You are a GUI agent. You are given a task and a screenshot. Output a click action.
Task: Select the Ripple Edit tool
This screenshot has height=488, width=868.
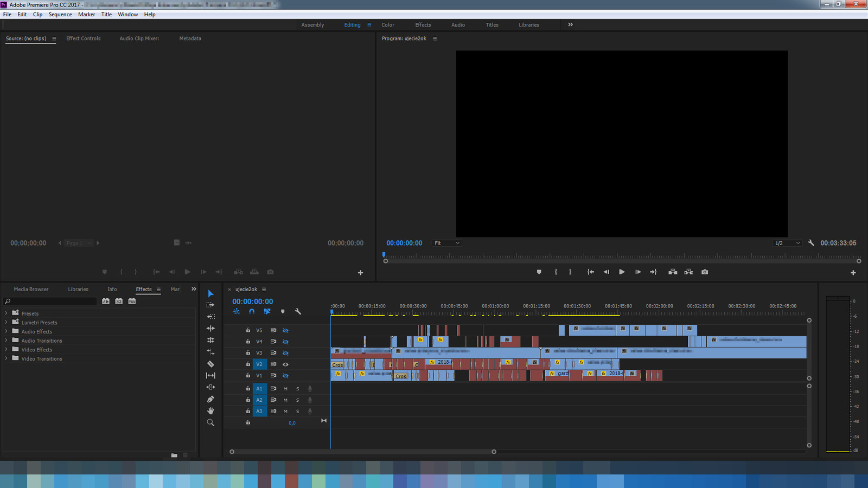point(210,329)
